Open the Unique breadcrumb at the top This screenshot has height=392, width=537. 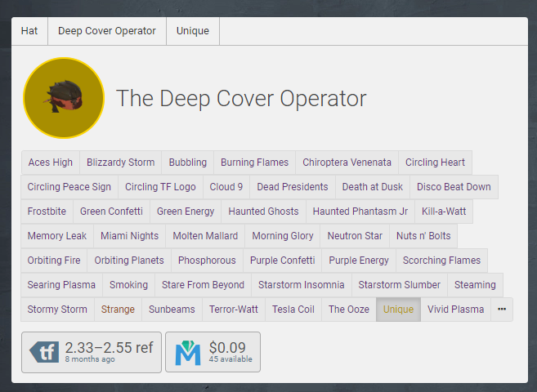point(193,31)
